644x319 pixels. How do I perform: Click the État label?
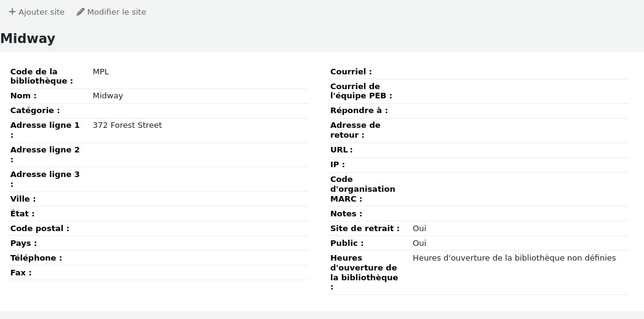point(22,214)
